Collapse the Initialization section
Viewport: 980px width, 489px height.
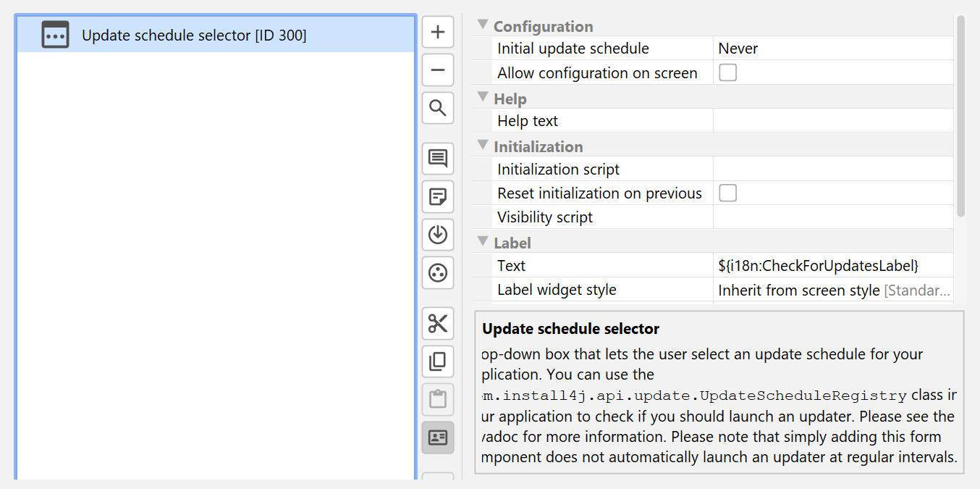[x=483, y=146]
